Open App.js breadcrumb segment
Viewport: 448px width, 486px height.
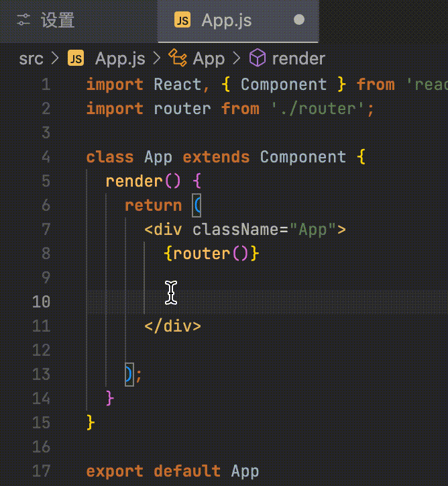tap(120, 58)
